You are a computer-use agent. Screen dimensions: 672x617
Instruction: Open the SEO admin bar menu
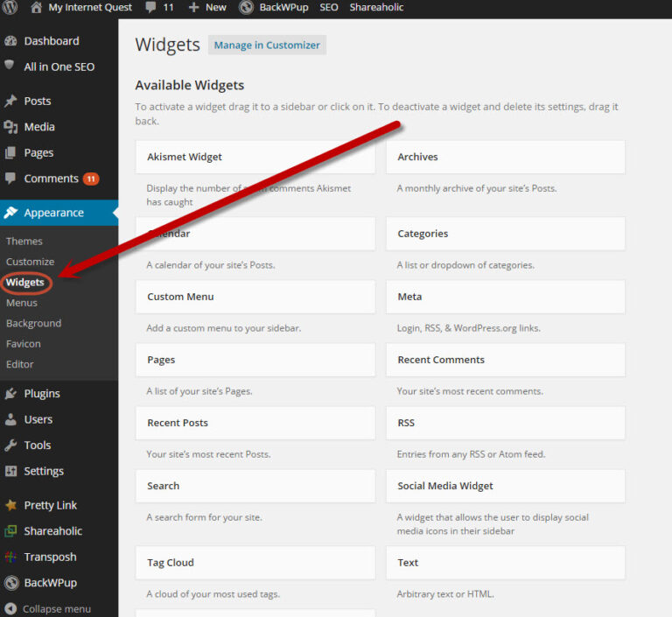(329, 7)
